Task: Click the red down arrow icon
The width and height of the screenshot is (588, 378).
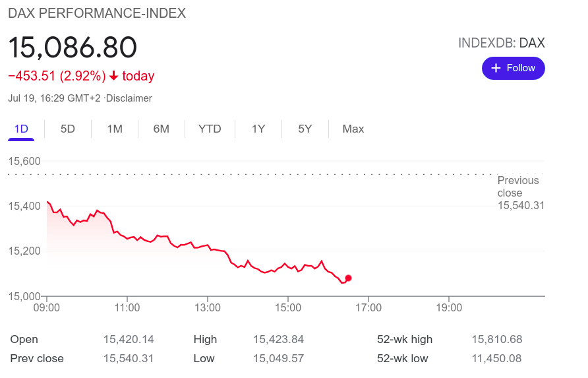Action: click(113, 77)
